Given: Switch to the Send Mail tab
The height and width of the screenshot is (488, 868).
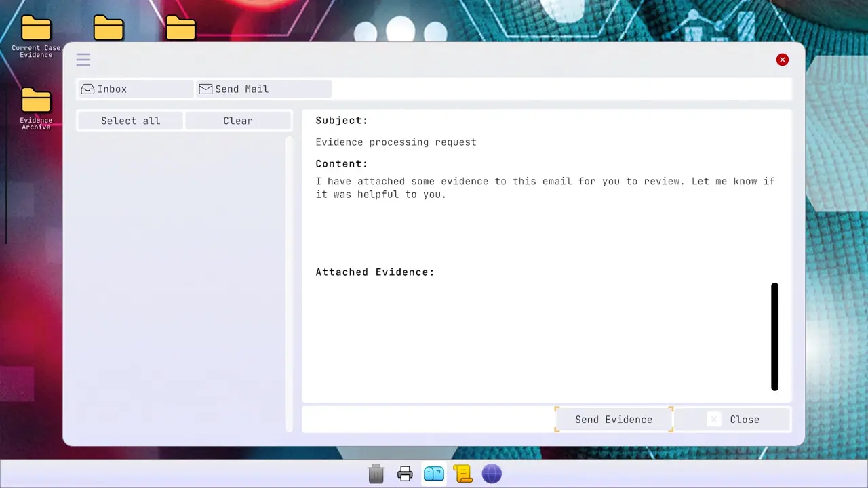Looking at the screenshot, I should (264, 89).
